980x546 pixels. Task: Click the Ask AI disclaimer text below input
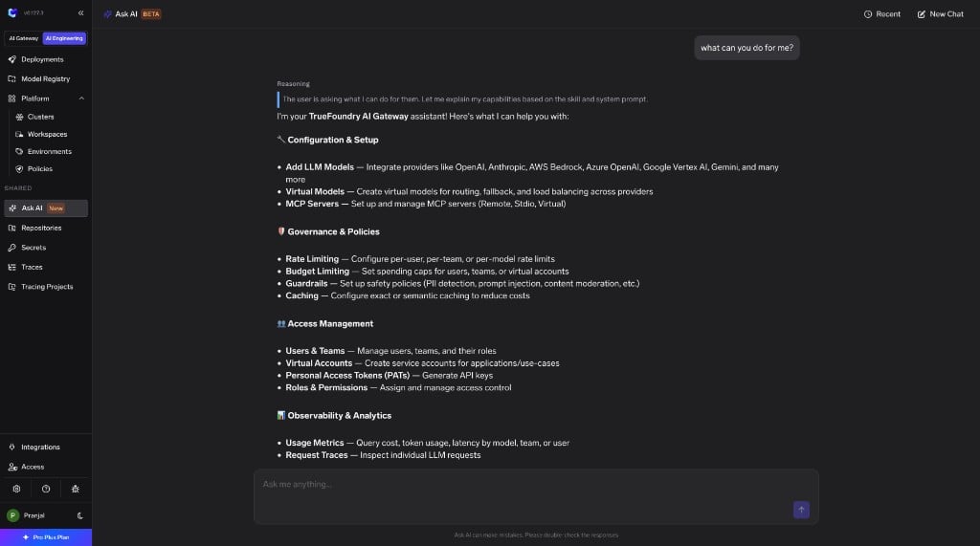[x=536, y=535]
